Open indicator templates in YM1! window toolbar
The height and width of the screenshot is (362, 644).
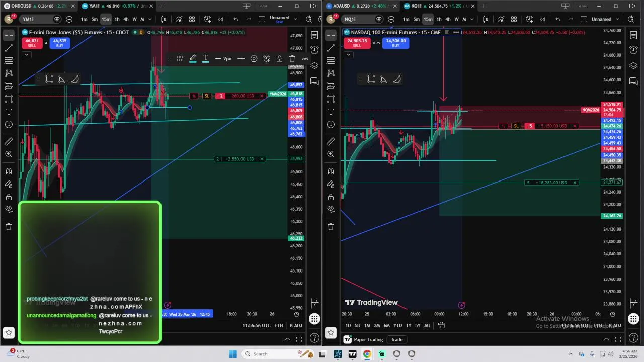(192, 19)
